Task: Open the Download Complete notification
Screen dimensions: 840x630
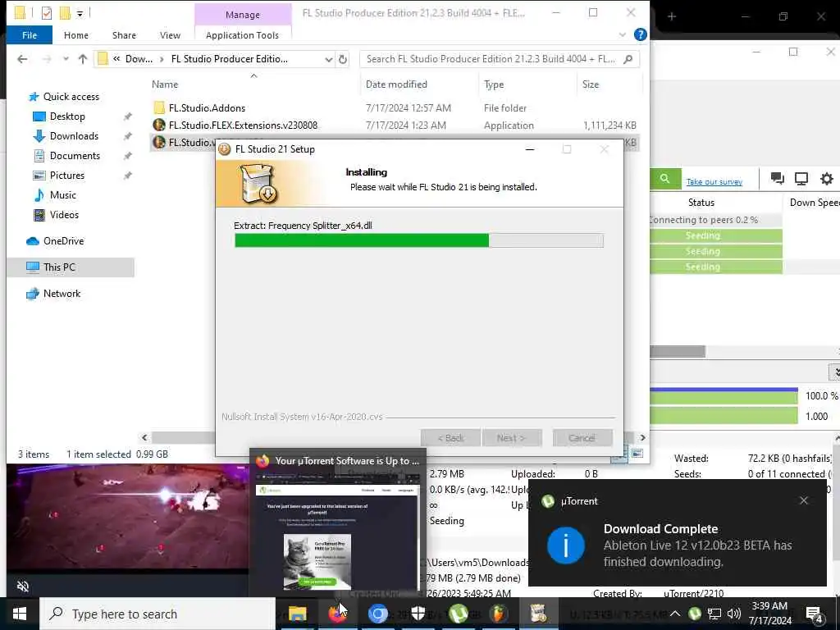Action: 677,533
